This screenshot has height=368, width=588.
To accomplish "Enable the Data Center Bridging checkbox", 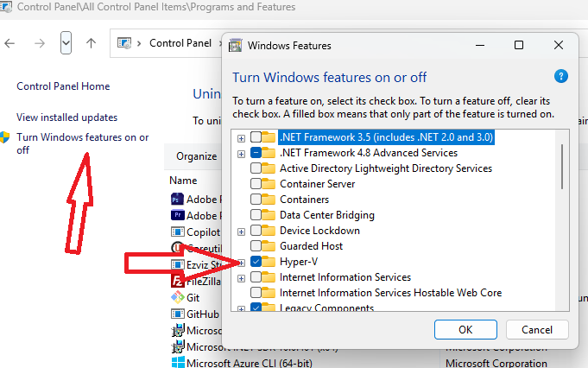I will pos(256,215).
